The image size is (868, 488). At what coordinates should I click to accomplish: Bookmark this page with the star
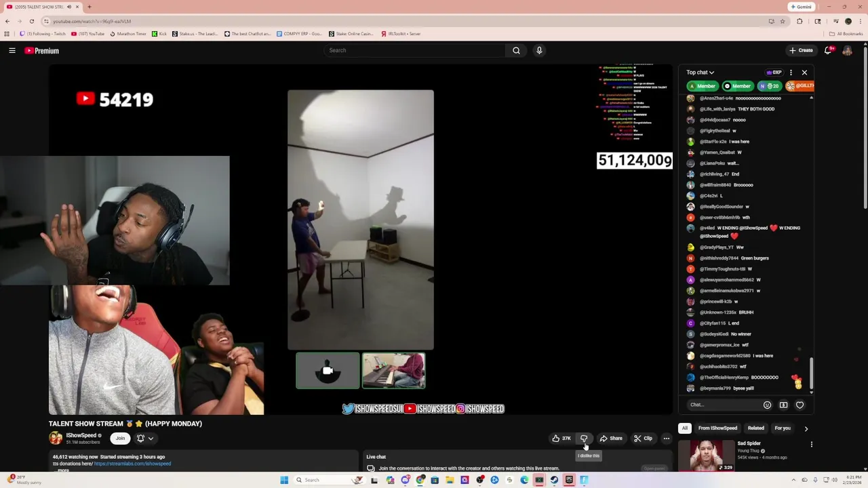[783, 21]
